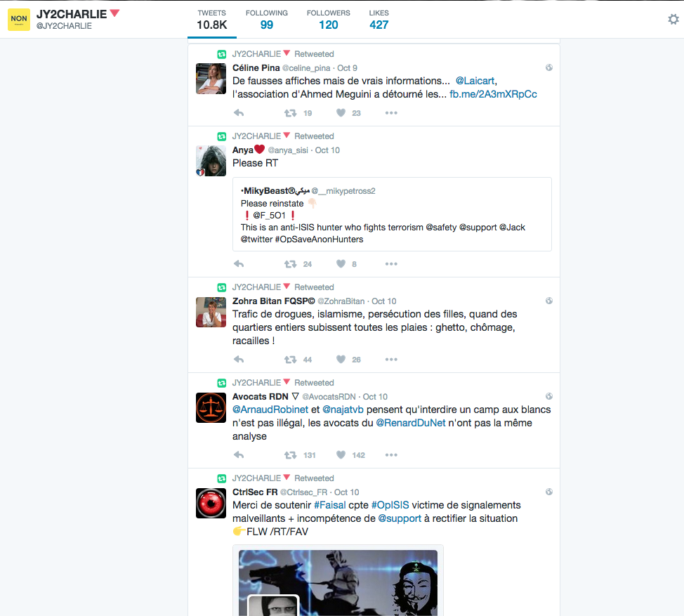The height and width of the screenshot is (616, 684).
Task: Like Zohra Bitan's tweet
Action: (341, 360)
